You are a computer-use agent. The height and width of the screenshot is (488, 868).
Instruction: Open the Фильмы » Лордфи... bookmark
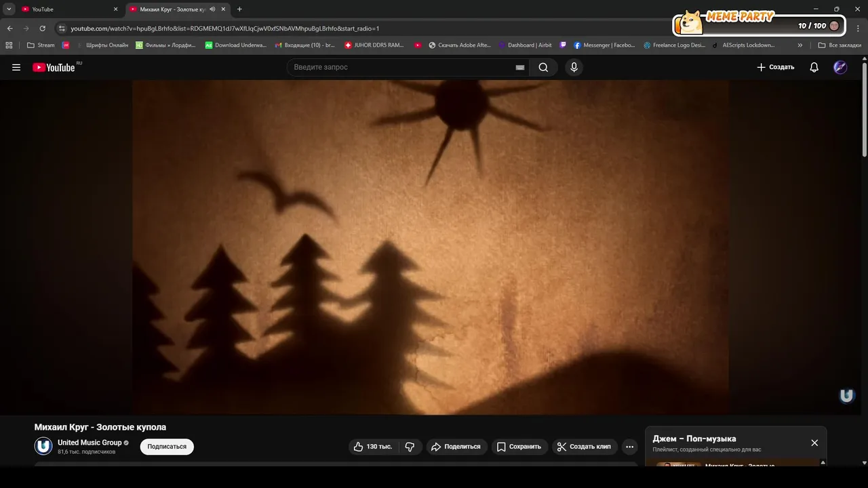pyautogui.click(x=166, y=45)
